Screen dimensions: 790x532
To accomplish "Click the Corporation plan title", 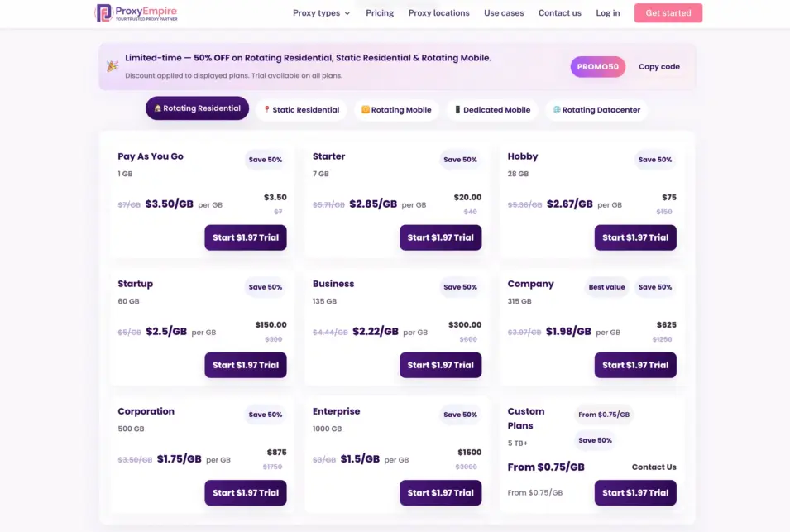I will coord(146,411).
